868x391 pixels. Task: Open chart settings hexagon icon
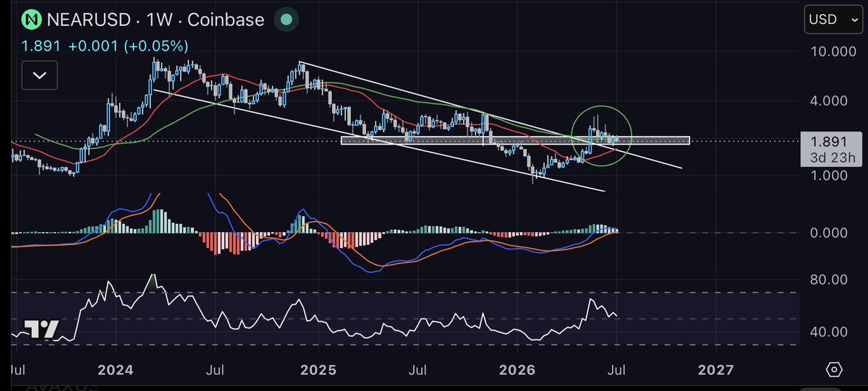[x=833, y=370]
